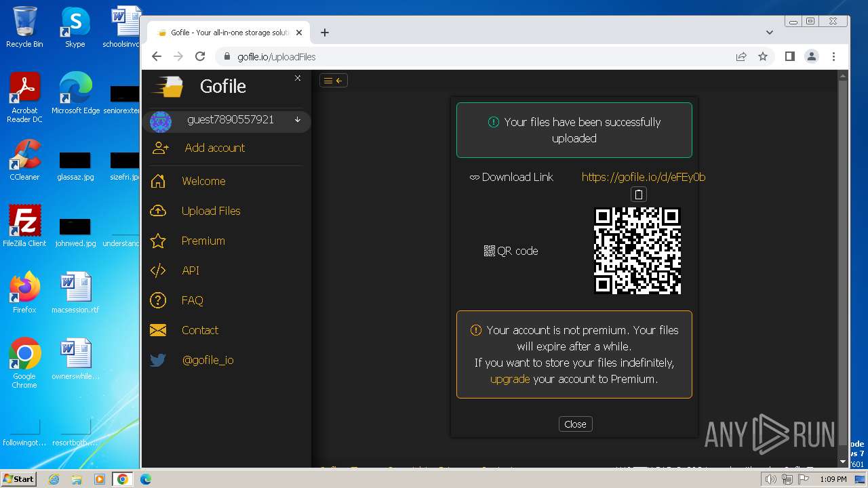
Task: Click the FAQ question mark icon
Action: 157,300
